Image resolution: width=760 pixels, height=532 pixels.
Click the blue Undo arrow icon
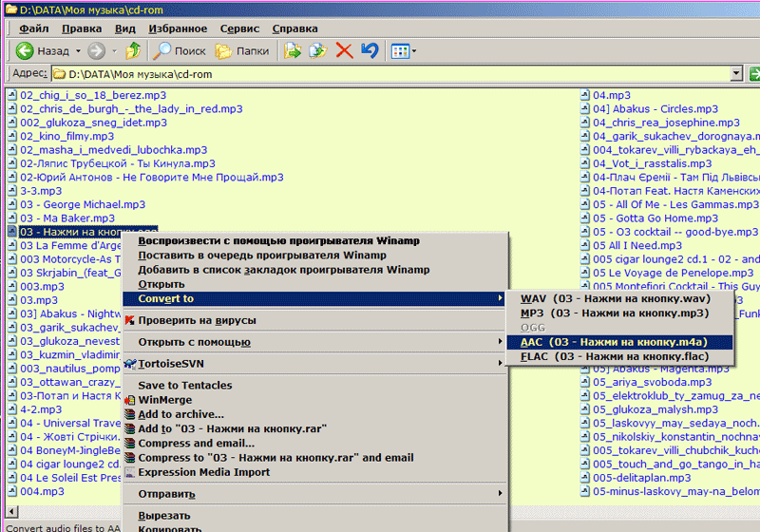pyautogui.click(x=370, y=50)
